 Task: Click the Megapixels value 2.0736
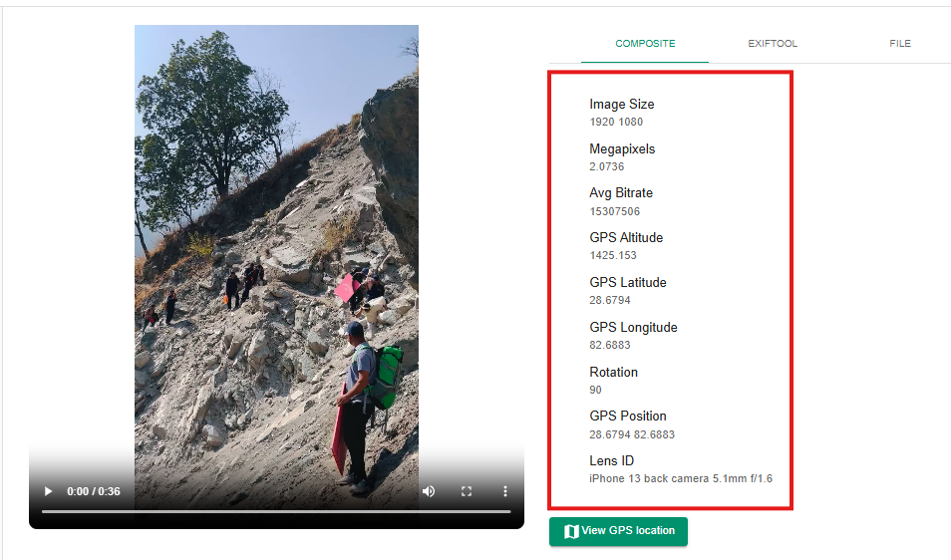pos(606,166)
